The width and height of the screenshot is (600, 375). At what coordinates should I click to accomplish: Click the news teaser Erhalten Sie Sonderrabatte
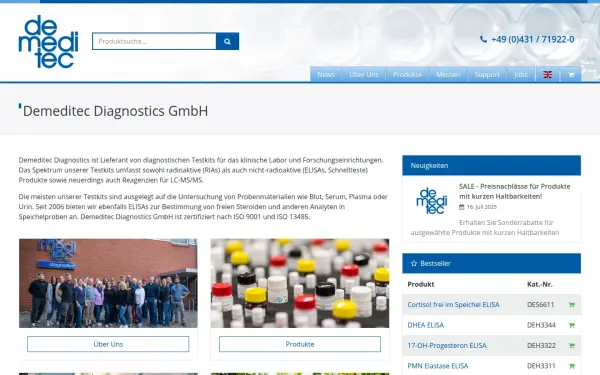click(485, 227)
